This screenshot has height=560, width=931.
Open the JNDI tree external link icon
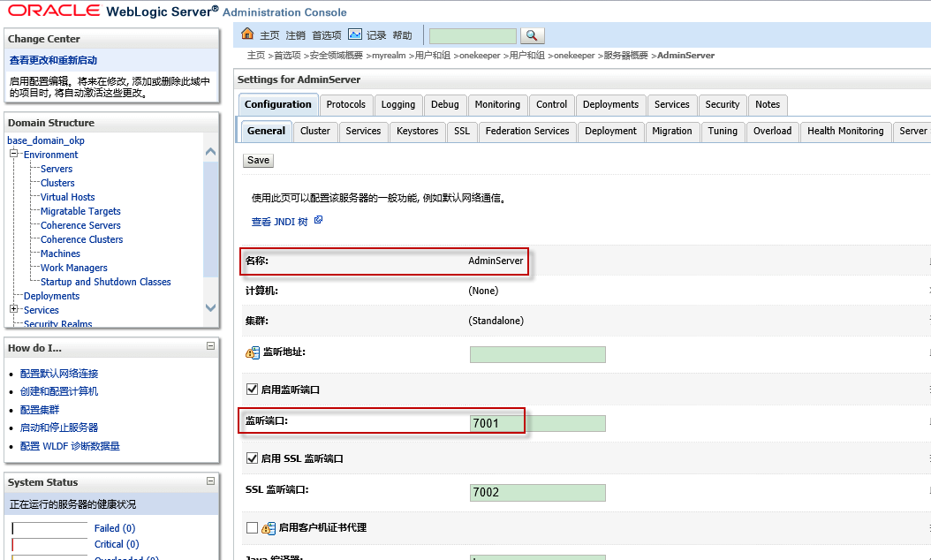[318, 220]
